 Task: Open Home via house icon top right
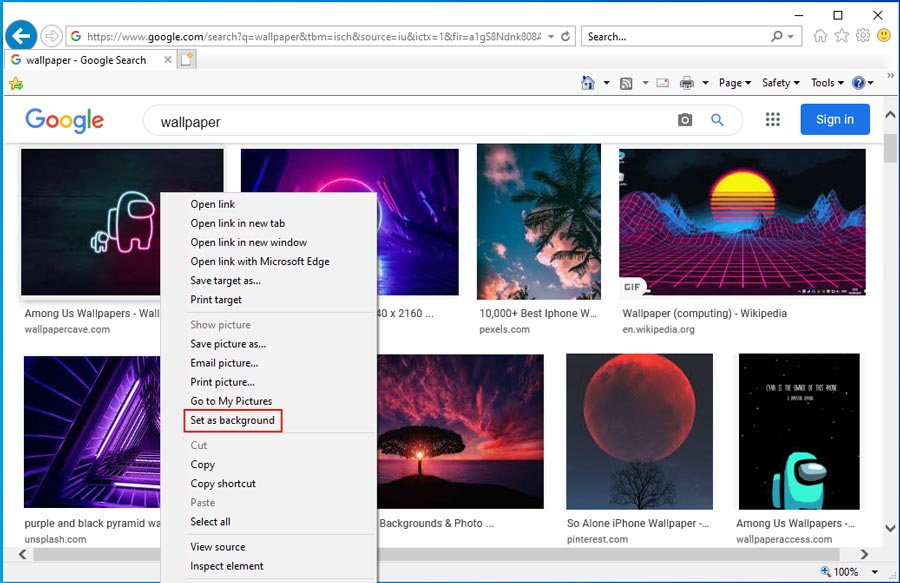(820, 36)
